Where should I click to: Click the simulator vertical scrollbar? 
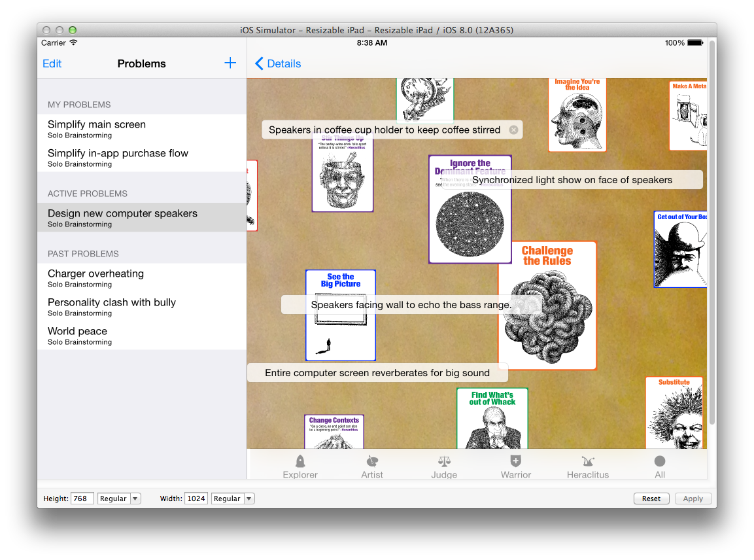click(712, 232)
